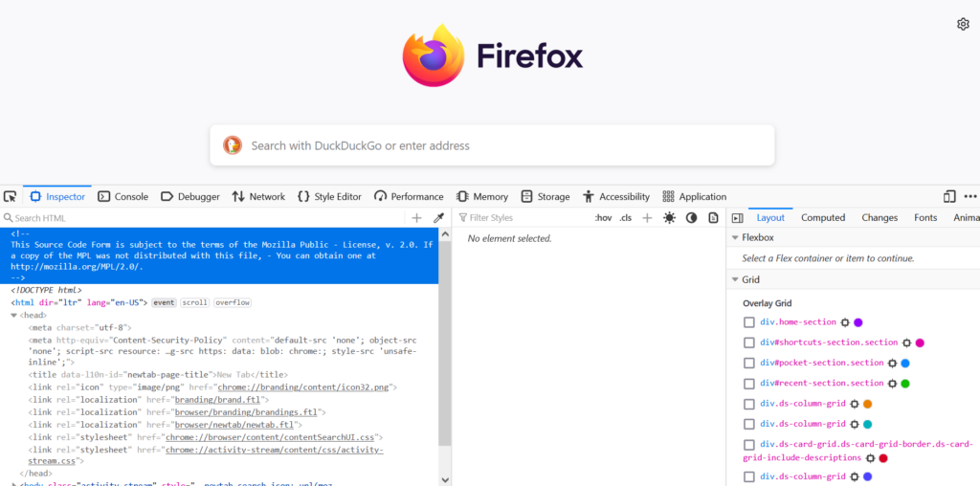Open the icon32.png href link

(x=303, y=387)
